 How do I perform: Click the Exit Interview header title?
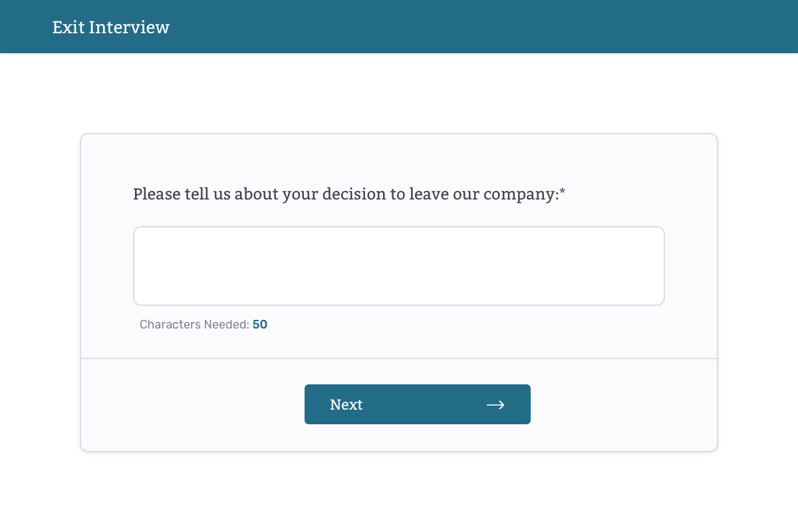pos(110,27)
